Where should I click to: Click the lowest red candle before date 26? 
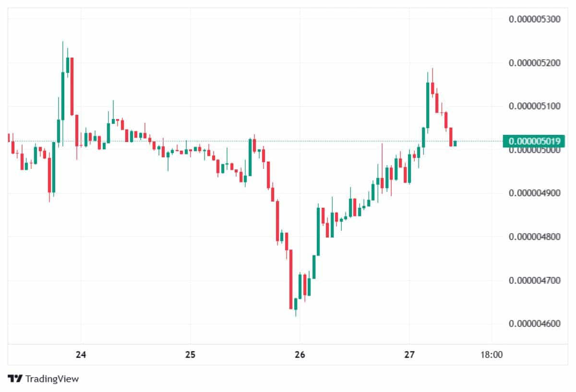point(291,279)
